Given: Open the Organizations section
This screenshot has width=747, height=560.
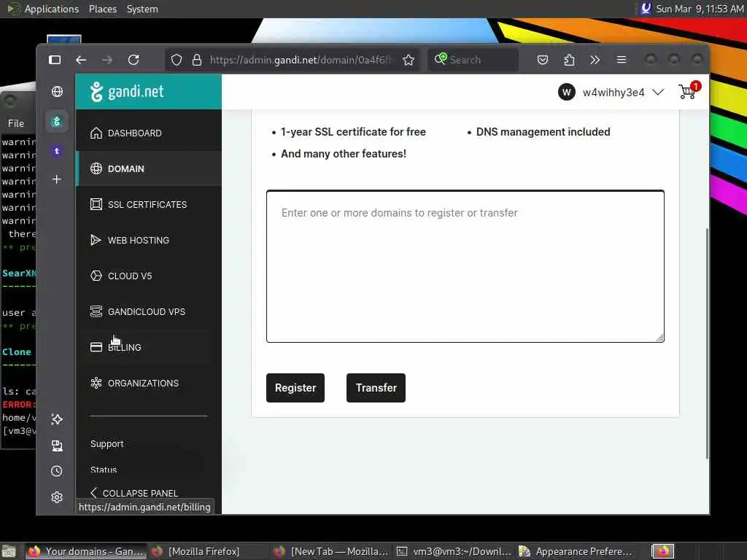Looking at the screenshot, I should (x=149, y=383).
